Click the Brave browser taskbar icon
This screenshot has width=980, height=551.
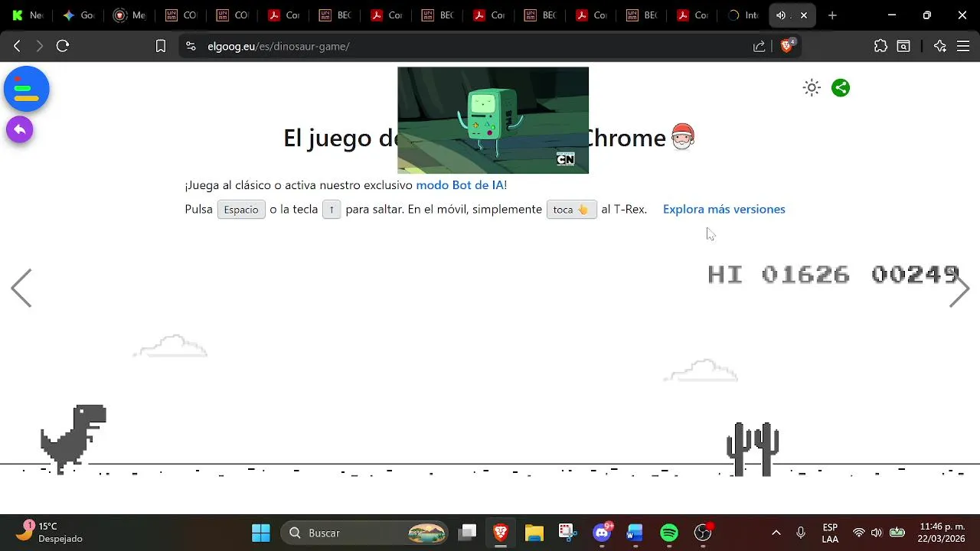pyautogui.click(x=501, y=533)
